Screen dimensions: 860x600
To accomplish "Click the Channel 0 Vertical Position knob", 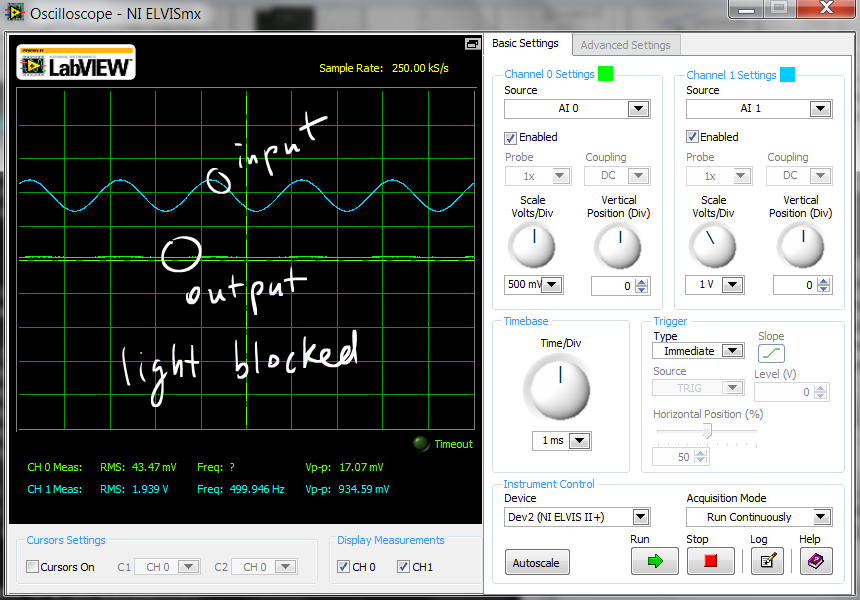I will (x=618, y=247).
